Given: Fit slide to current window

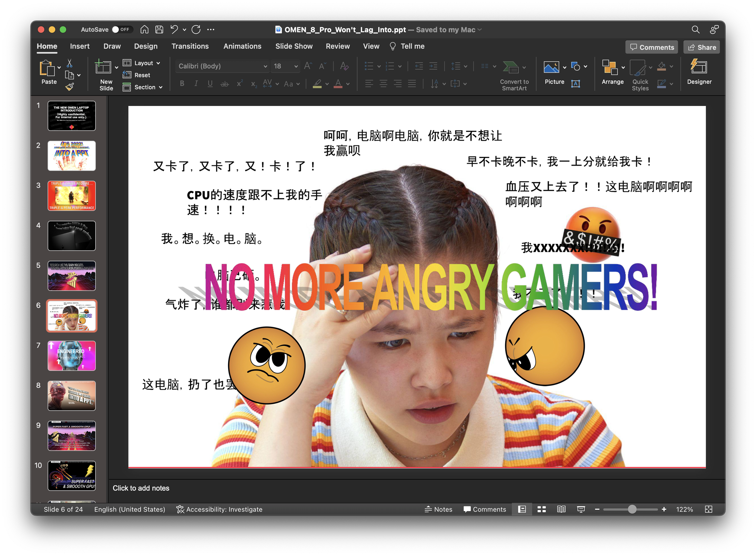Looking at the screenshot, I should point(709,509).
